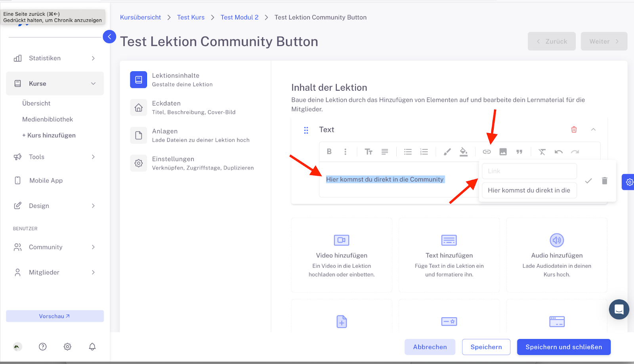634x364 pixels.
Task: Expand the Community menu
Action: tap(55, 247)
